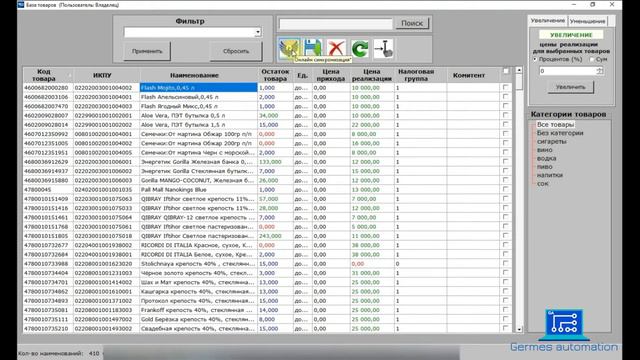Sort by Цена реализации column header
This screenshot has width=640, height=360.
[371, 75]
